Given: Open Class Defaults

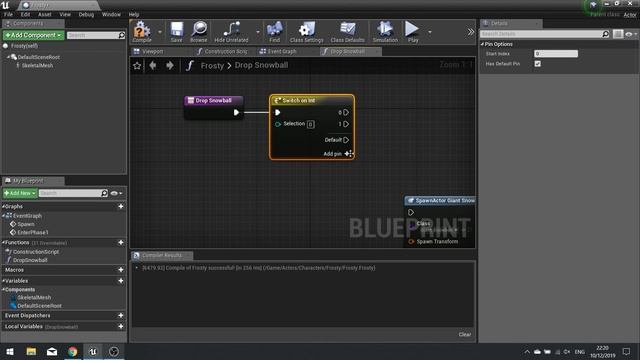Looking at the screenshot, I should [347, 32].
